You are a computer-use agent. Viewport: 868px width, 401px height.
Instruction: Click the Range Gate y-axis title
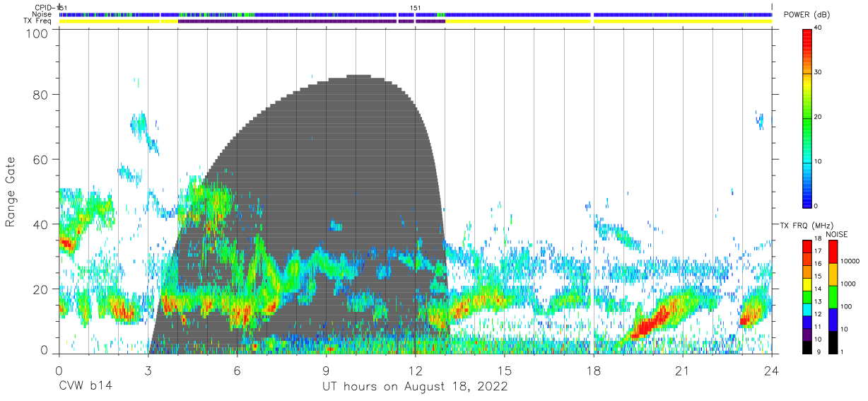(x=11, y=192)
